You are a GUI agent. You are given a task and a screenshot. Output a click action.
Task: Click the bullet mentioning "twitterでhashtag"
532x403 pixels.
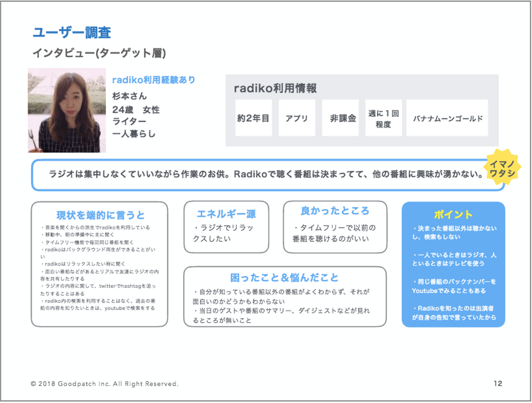(x=98, y=290)
